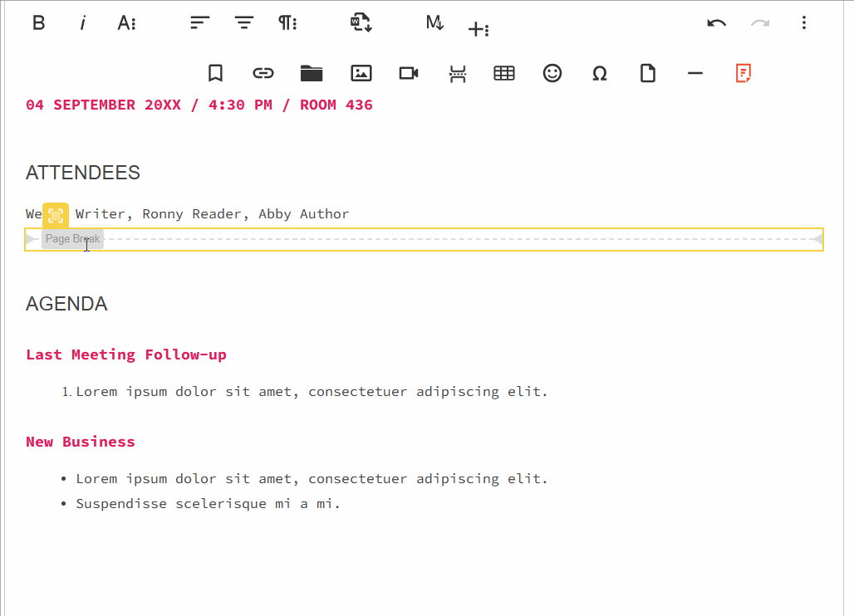Toggle bold formatting
The width and height of the screenshot is (854, 616).
pyautogui.click(x=38, y=22)
